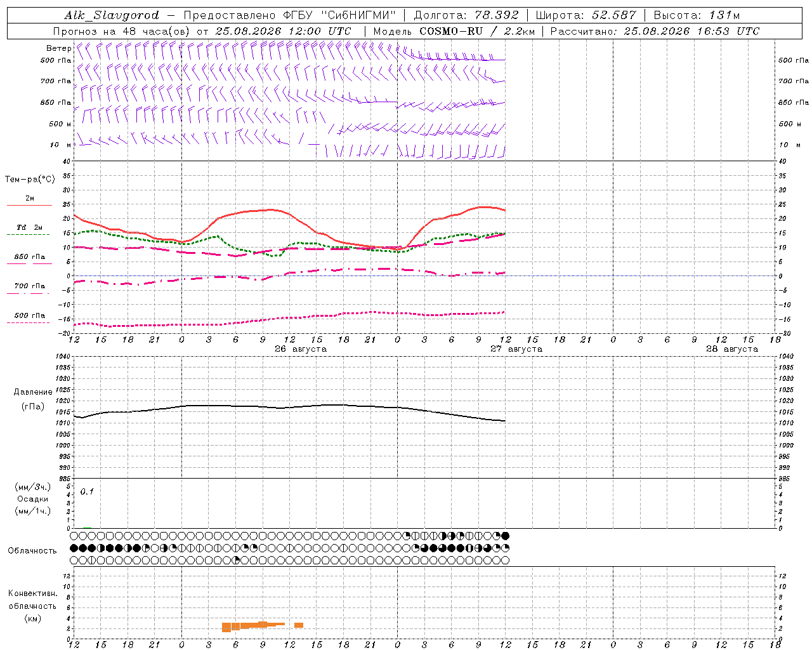Viewport: 812px width, 650px height.
Task: Click the Alk_Slavgorod station title
Action: 112,15
